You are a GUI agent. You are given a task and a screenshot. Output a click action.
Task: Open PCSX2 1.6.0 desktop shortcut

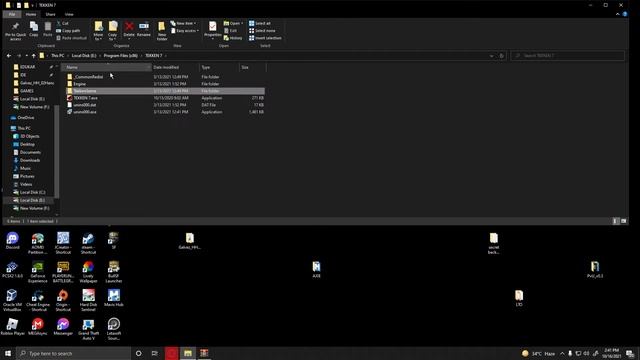tap(12, 270)
